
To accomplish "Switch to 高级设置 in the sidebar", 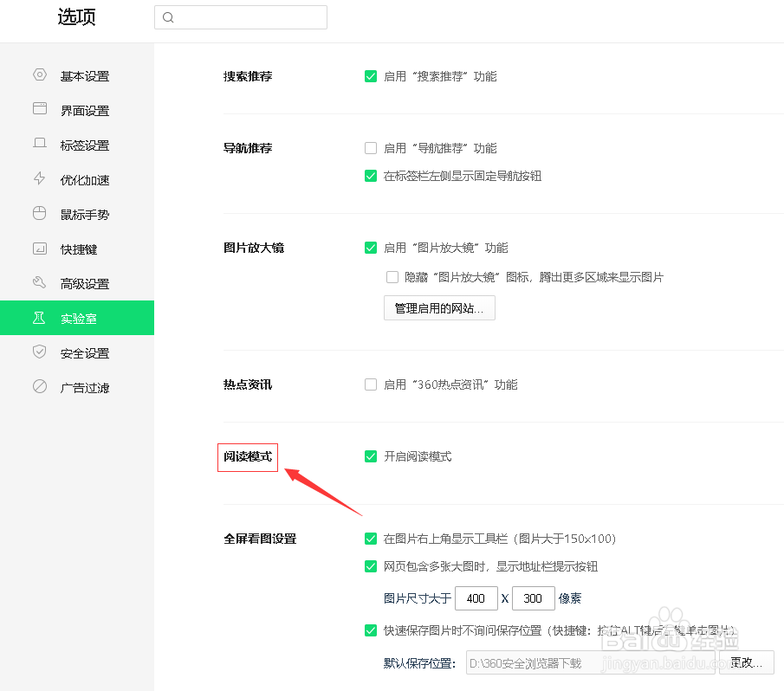I will click(x=84, y=284).
